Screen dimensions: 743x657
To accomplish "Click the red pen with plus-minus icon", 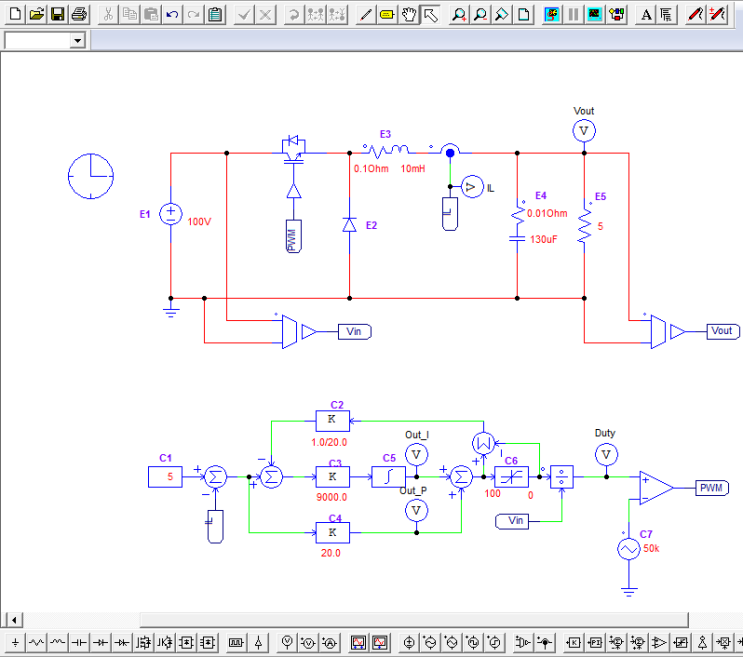I will (717, 15).
